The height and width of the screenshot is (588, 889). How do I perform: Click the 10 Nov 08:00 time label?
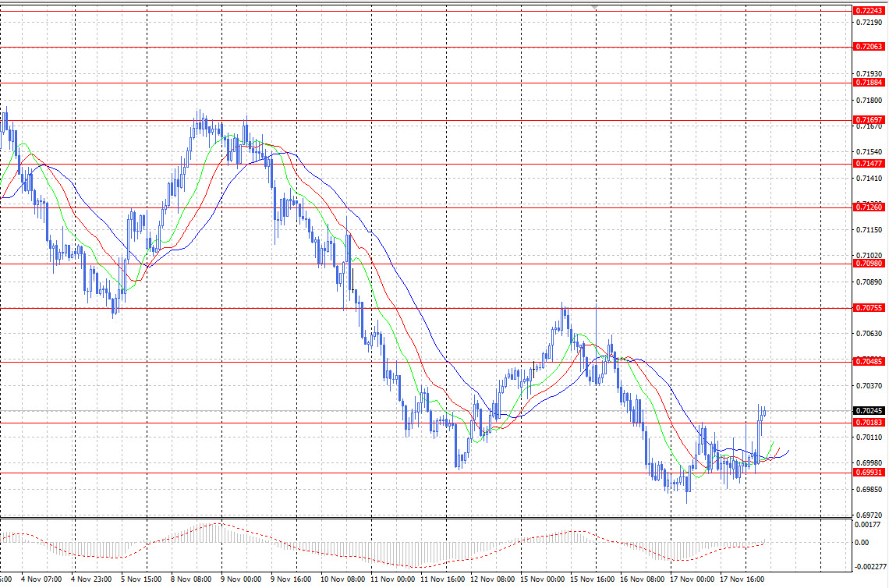(342, 579)
